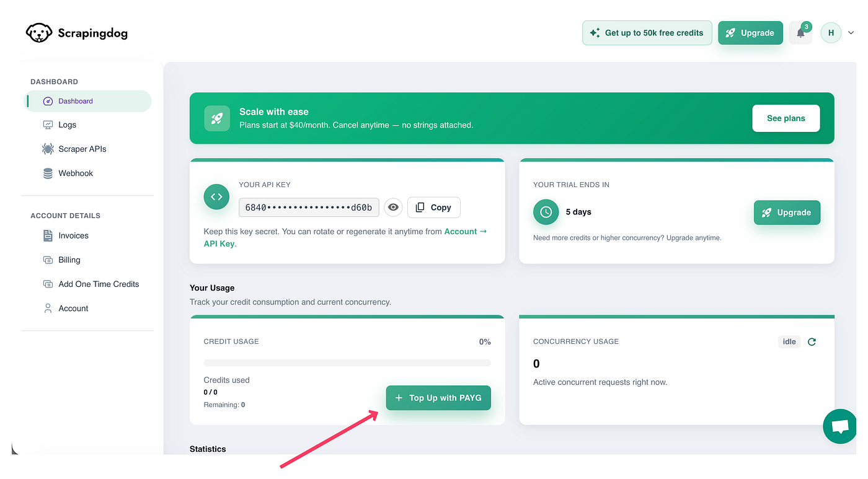
Task: Reveal the API key with eye icon
Action: coord(393,208)
